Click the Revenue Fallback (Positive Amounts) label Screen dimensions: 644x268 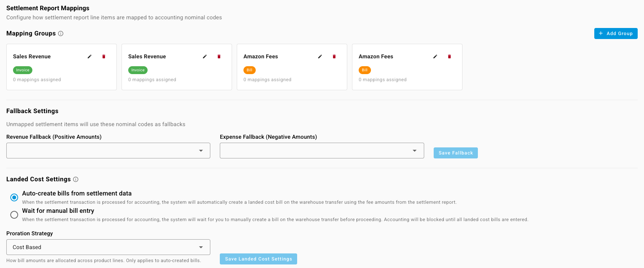tap(54, 137)
